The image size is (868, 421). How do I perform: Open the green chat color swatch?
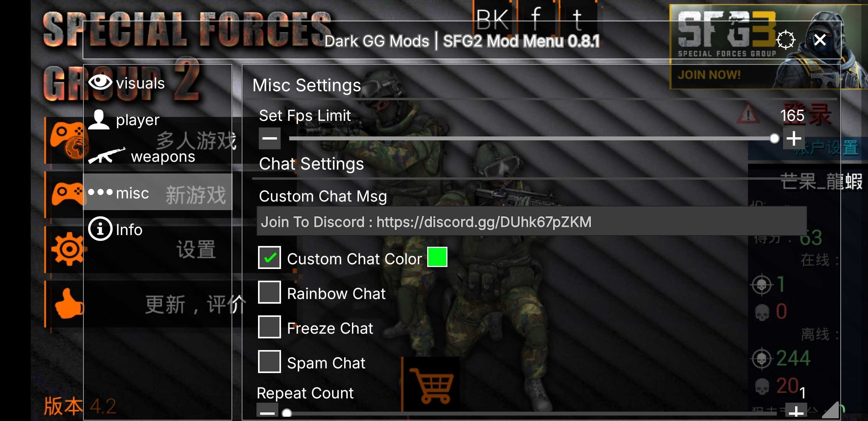coord(437,257)
